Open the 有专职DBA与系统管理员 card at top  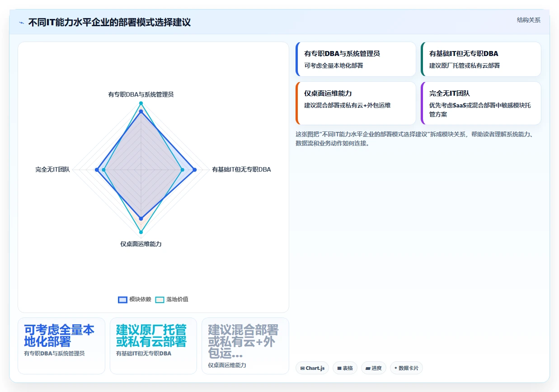pyautogui.click(x=356, y=59)
